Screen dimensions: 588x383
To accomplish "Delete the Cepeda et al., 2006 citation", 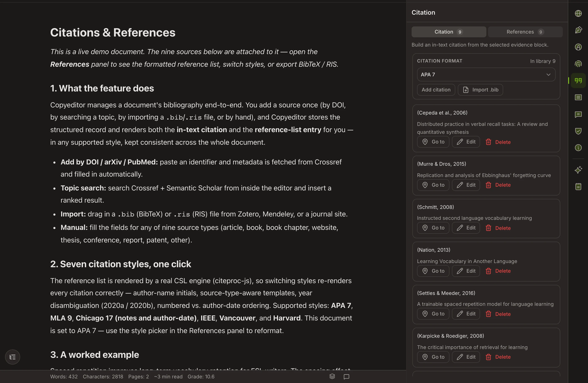I will [x=498, y=142].
